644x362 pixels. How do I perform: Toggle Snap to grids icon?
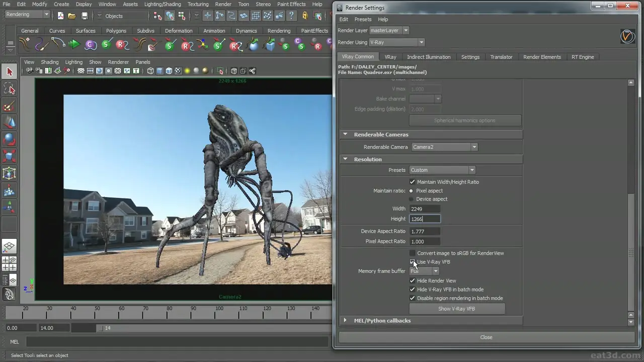point(207,16)
